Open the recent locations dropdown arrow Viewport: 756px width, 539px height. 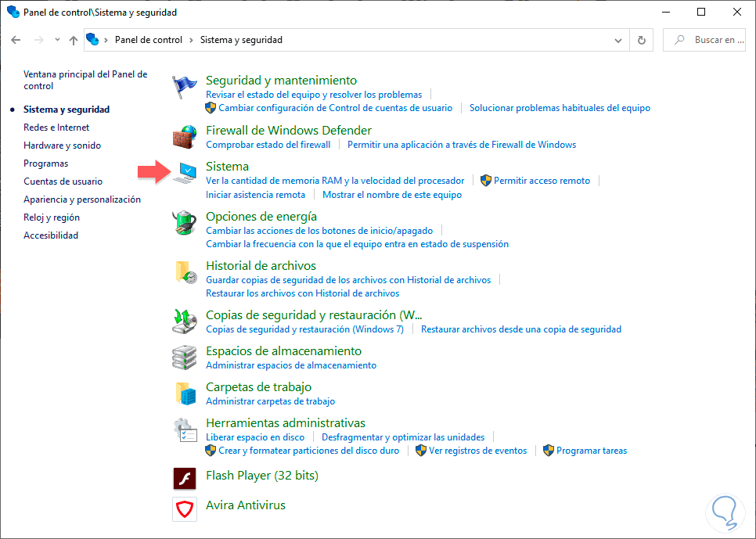57,40
